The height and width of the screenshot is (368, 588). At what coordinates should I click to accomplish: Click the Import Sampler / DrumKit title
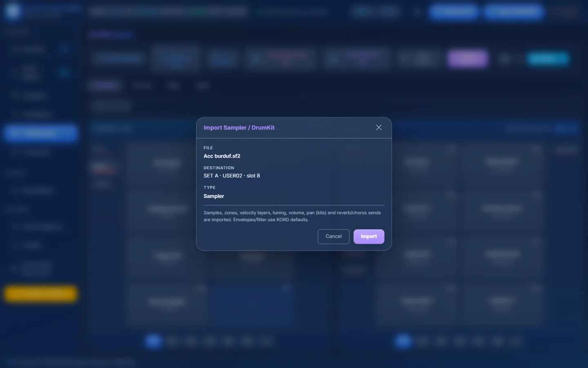239,128
